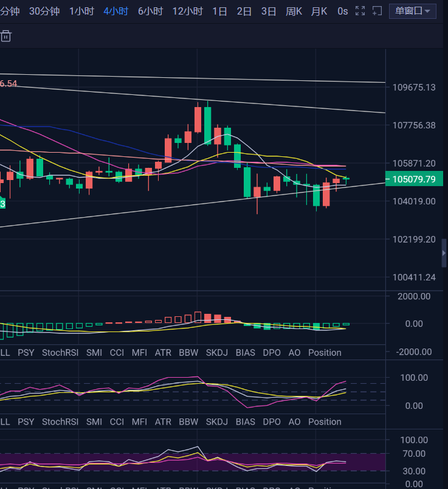
Task: Enter fullscreen chart mode
Action: click(x=360, y=11)
